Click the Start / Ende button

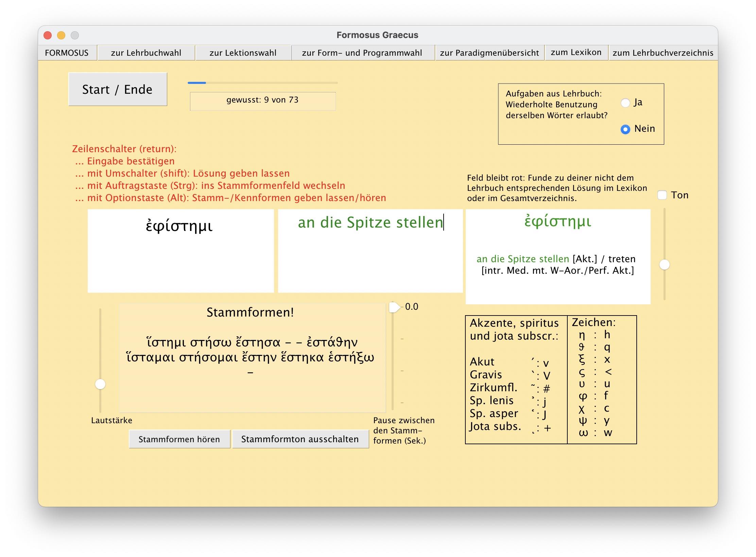118,89
